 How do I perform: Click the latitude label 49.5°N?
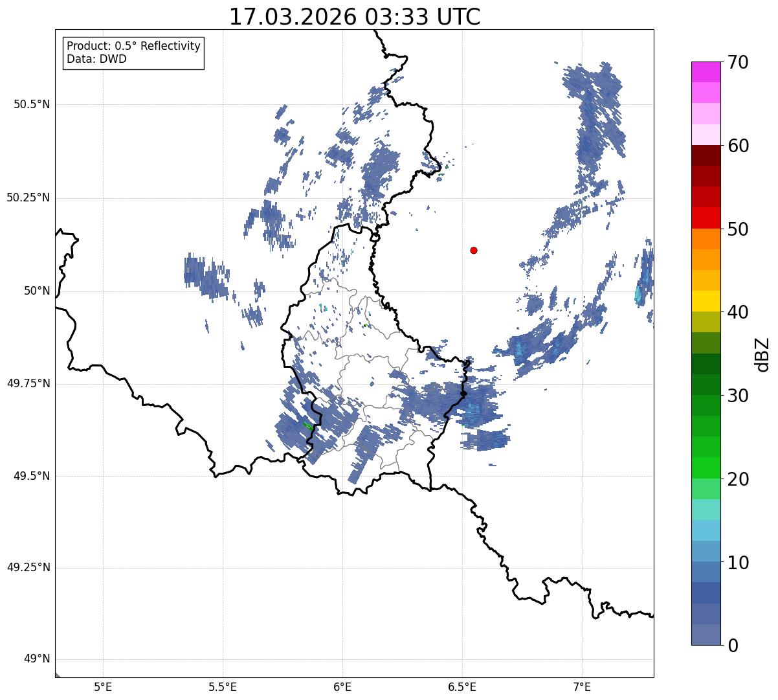[x=32, y=476]
